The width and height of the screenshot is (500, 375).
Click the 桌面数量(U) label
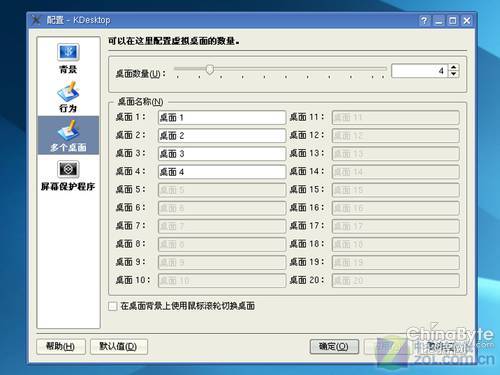click(x=140, y=73)
